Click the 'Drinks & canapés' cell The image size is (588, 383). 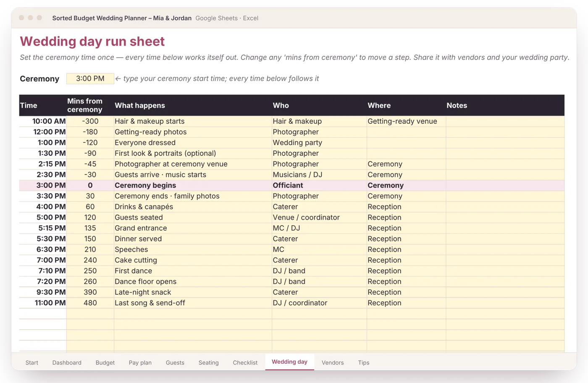pos(193,207)
